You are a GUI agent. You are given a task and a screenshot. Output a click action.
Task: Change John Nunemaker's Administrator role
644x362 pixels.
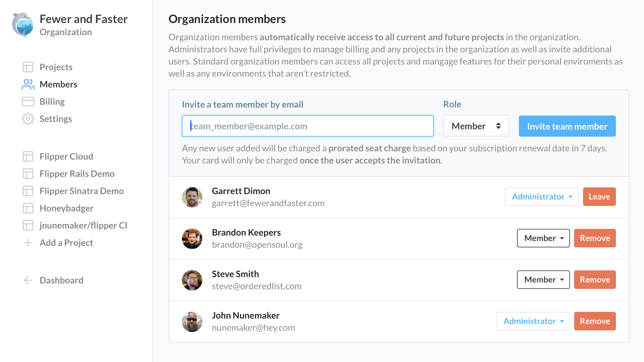click(x=532, y=321)
